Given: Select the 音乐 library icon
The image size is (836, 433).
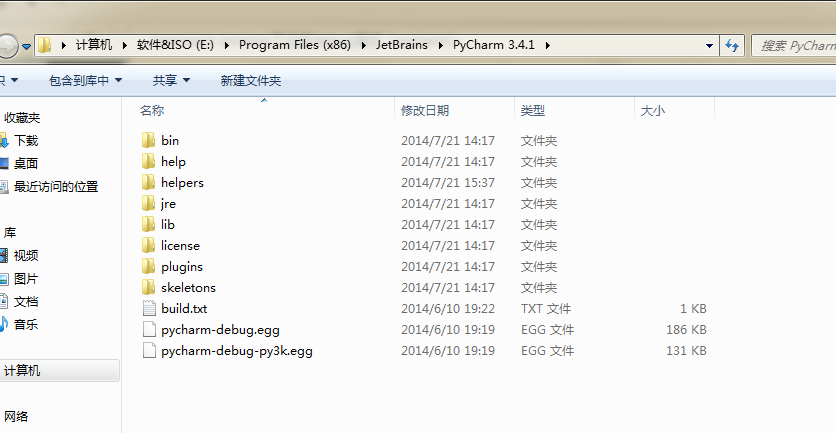Looking at the screenshot, I should [4, 324].
